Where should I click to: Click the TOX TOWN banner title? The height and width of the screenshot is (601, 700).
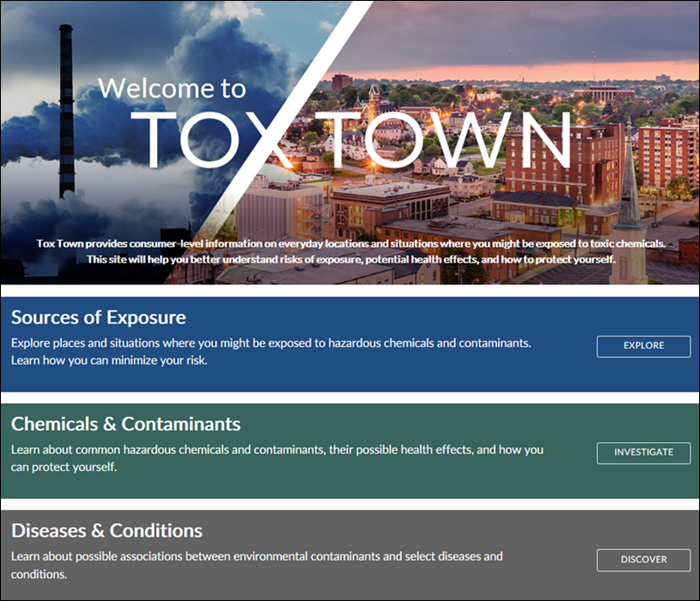tap(351, 139)
